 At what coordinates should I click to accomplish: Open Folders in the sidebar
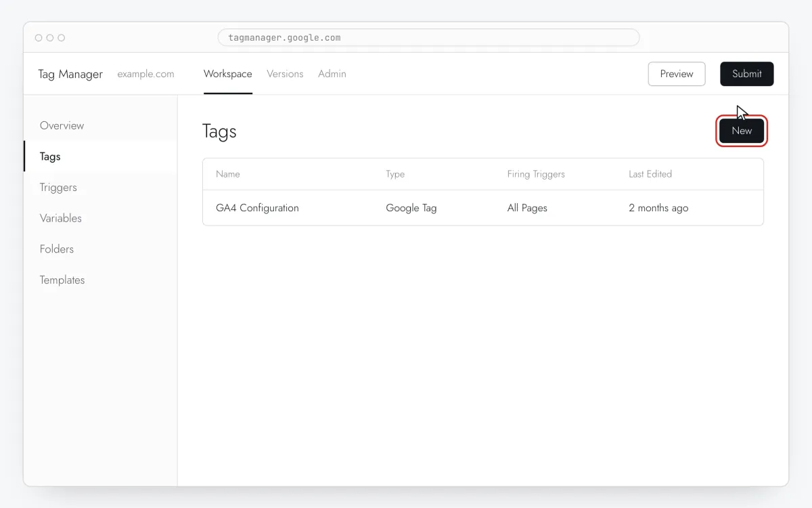pos(100,249)
